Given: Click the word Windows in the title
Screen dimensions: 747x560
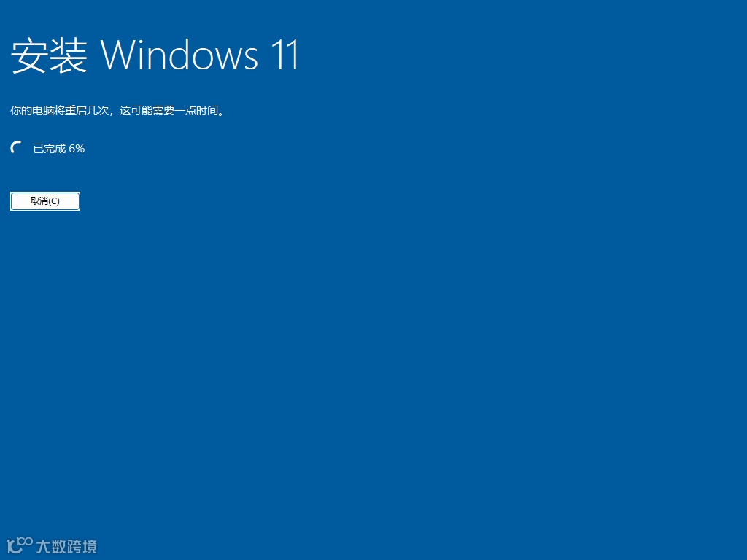Looking at the screenshot, I should click(x=179, y=55).
